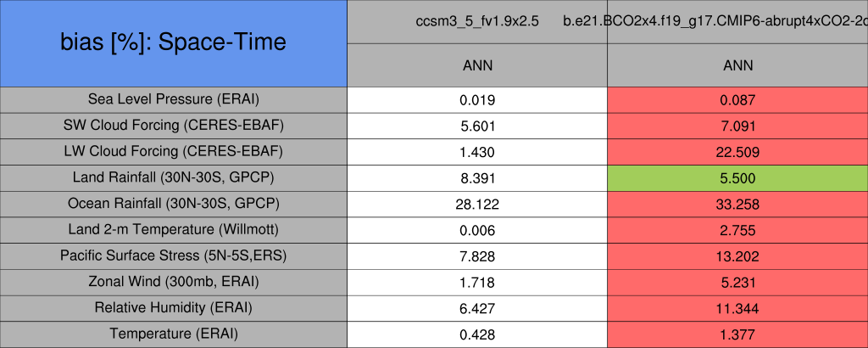Select the ccsm3_5_fv1.9x2.5 column header

(x=477, y=21)
